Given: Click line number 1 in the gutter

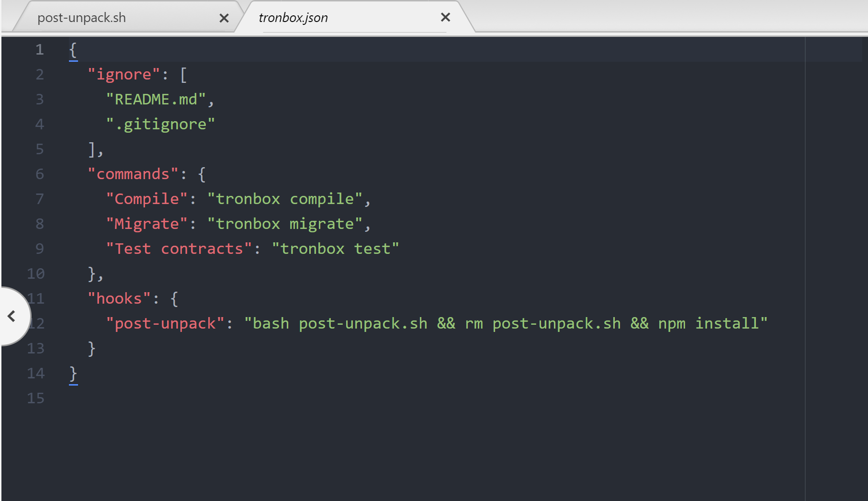Looking at the screenshot, I should pos(39,49).
